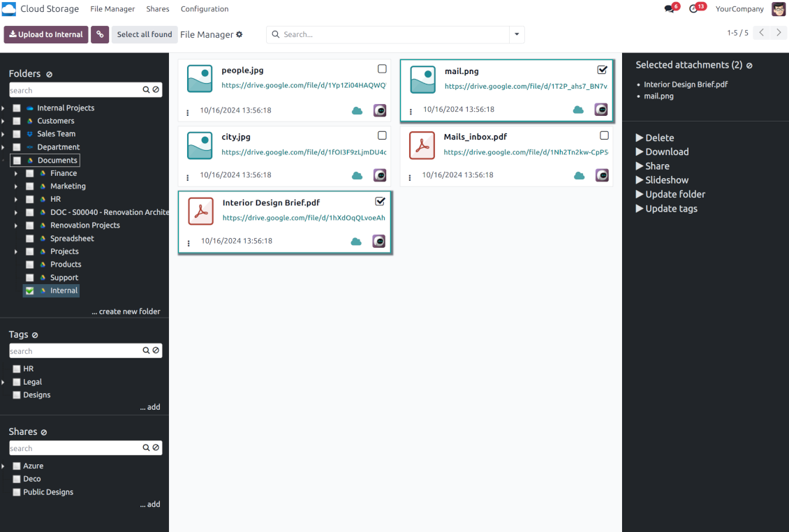The image size is (789, 532).
Task: Select the Mails_inbox.pdf checkbox
Action: click(605, 135)
